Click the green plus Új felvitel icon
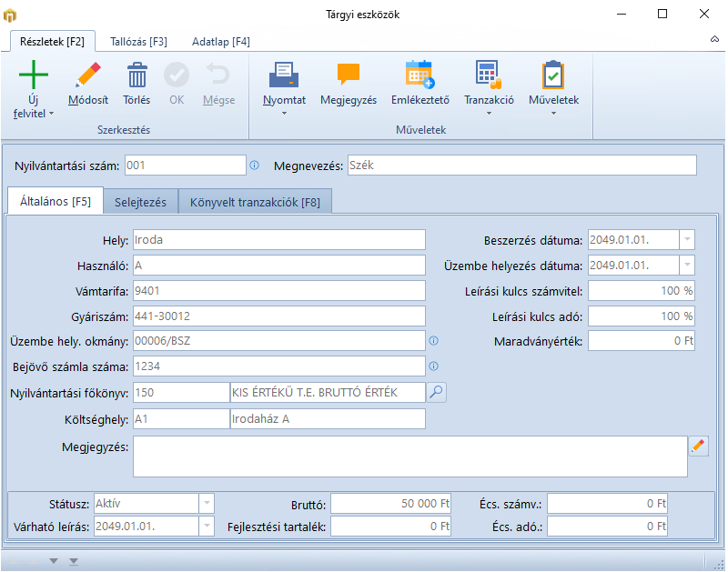This screenshot has height=572, width=728. (x=34, y=75)
